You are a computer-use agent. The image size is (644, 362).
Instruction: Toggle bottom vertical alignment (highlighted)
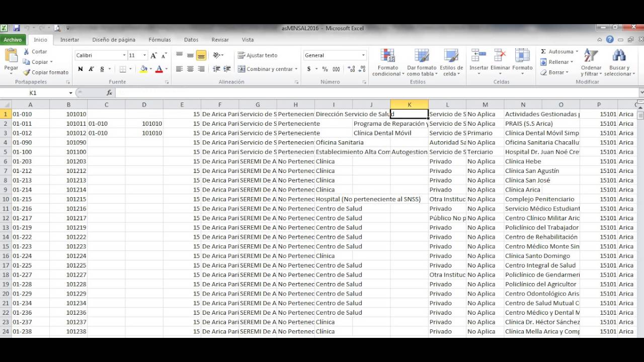(x=201, y=55)
